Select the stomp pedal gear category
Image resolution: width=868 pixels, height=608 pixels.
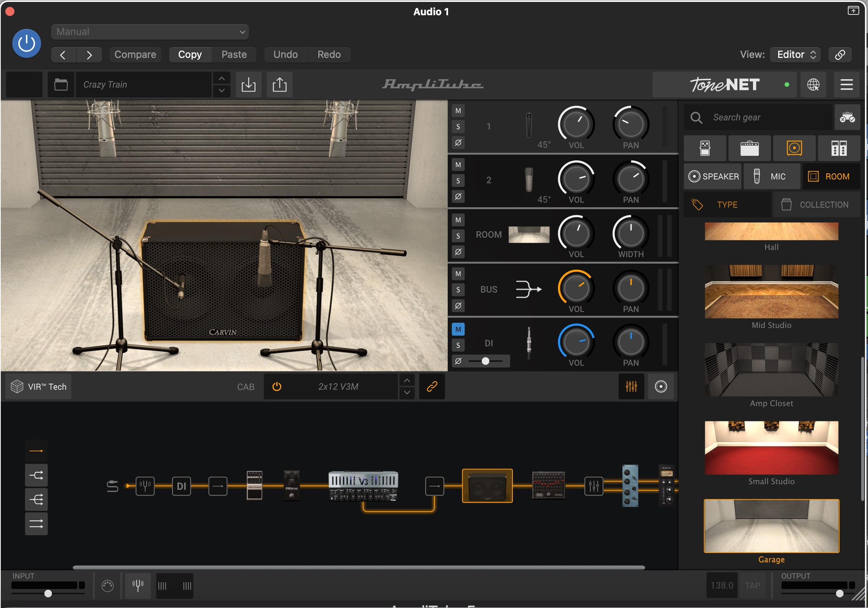(x=705, y=148)
